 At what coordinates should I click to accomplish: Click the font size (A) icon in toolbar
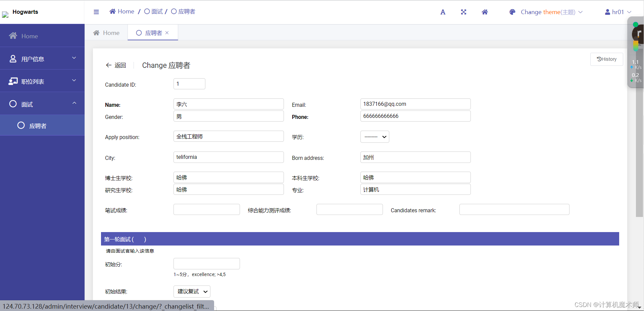coord(442,12)
